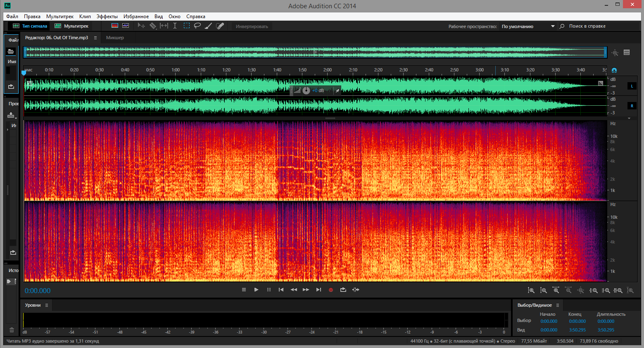Open the Выбор/Видимое panel menu

tap(557, 305)
